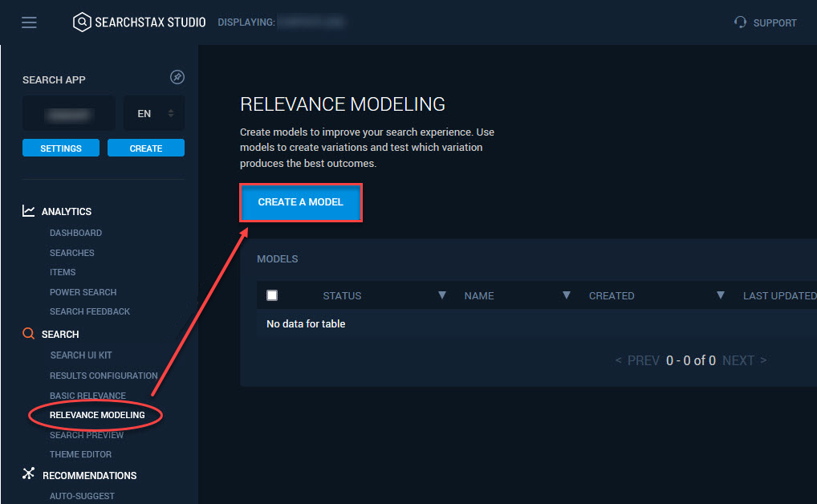
Task: Click the Recommendations section icon
Action: pos(29,475)
